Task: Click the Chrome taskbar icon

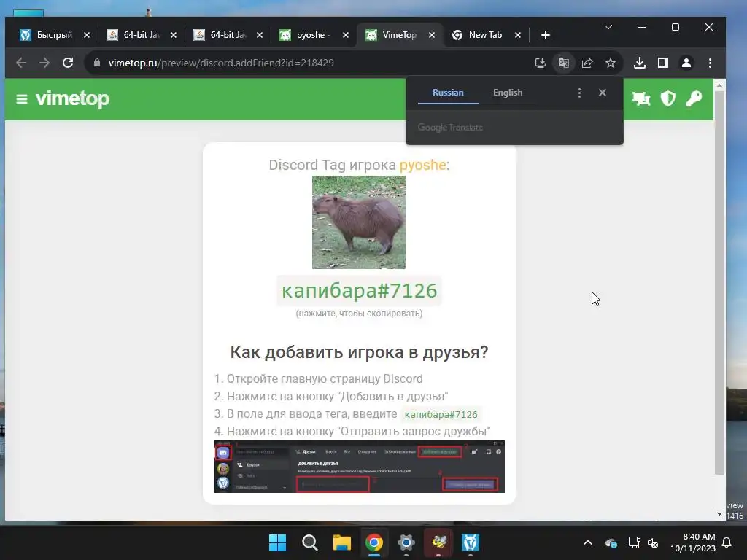Action: pyautogui.click(x=374, y=542)
